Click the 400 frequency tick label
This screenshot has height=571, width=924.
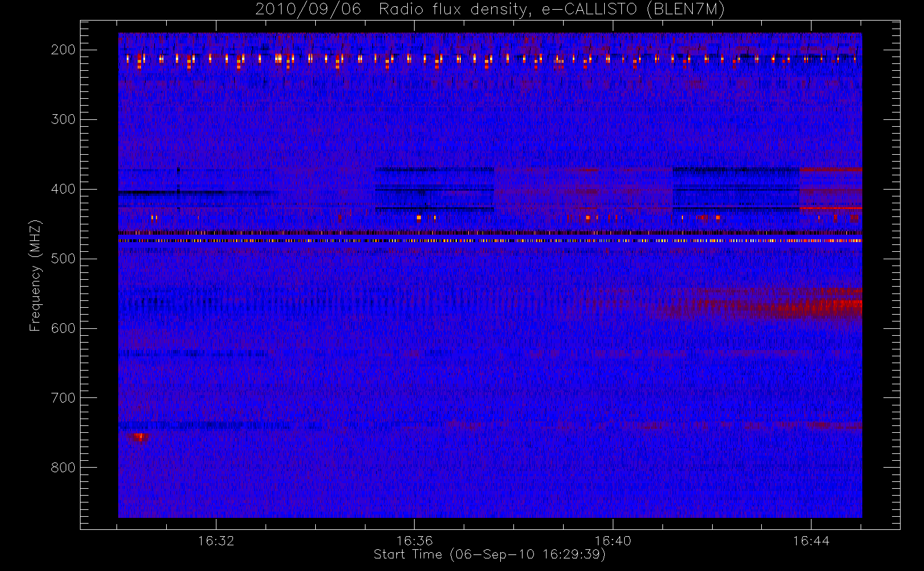63,189
